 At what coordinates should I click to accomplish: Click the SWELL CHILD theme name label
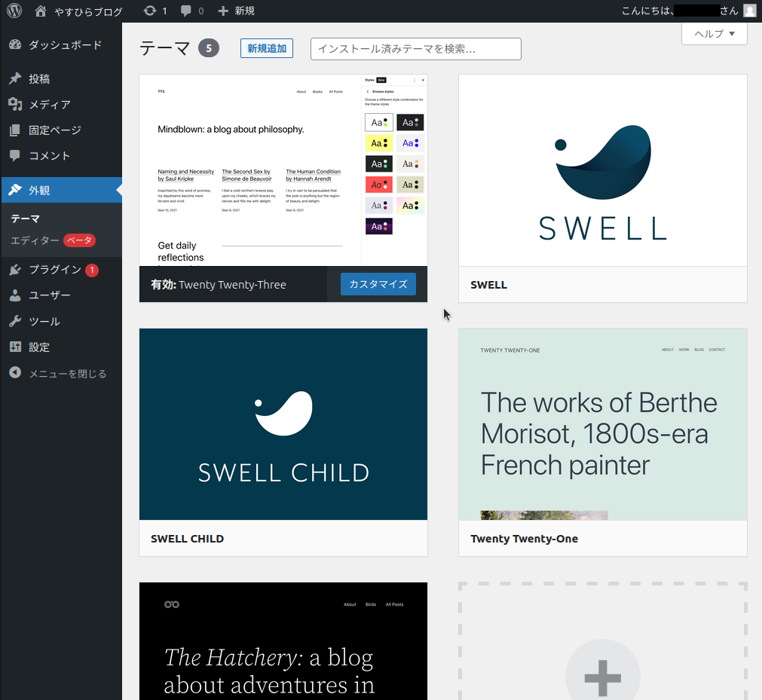click(x=187, y=539)
